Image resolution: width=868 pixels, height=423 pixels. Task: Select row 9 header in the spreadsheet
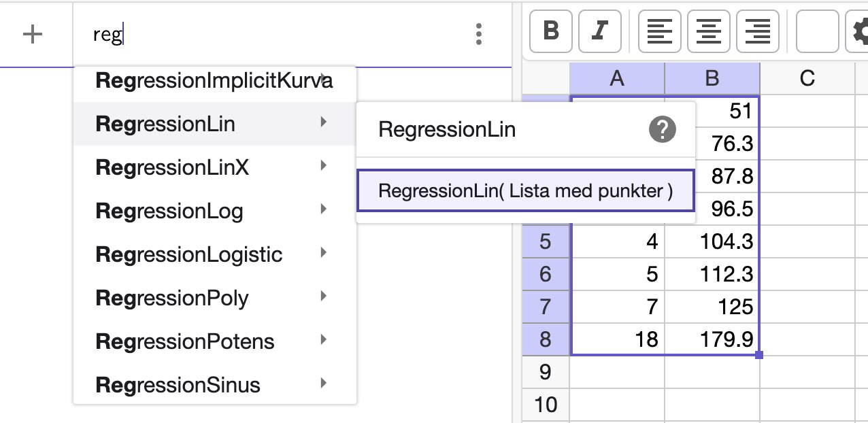coord(546,373)
